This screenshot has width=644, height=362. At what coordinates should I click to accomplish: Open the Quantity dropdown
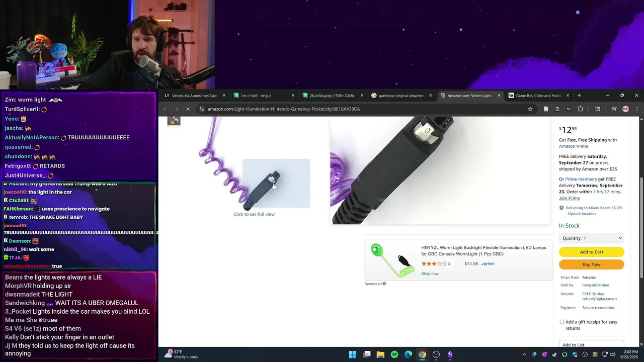(592, 238)
